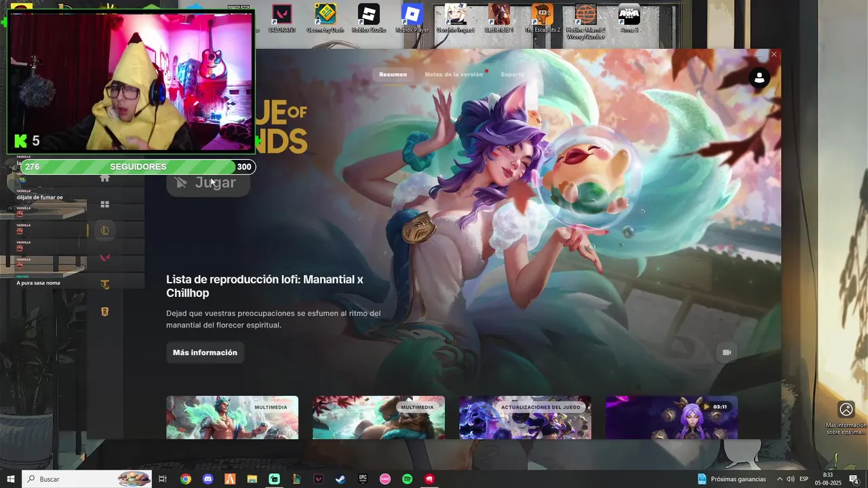868x488 pixels.
Task: Switch to the Esports tab
Action: click(513, 75)
